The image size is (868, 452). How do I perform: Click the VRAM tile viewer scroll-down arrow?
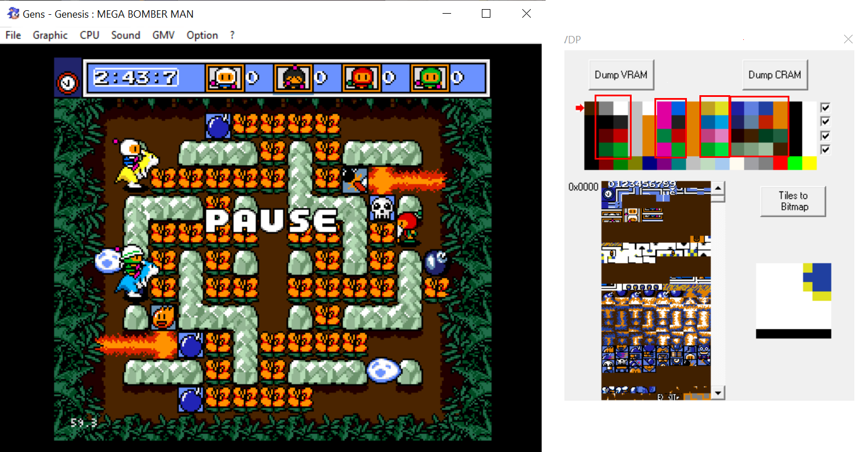(718, 393)
